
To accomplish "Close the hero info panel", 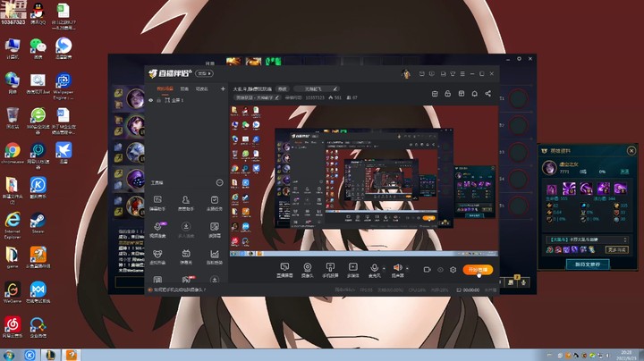I will click(x=631, y=151).
